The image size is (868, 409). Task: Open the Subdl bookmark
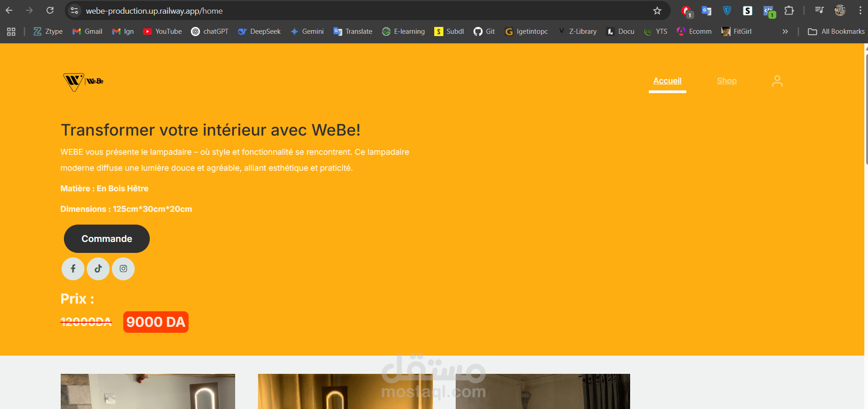pyautogui.click(x=449, y=31)
